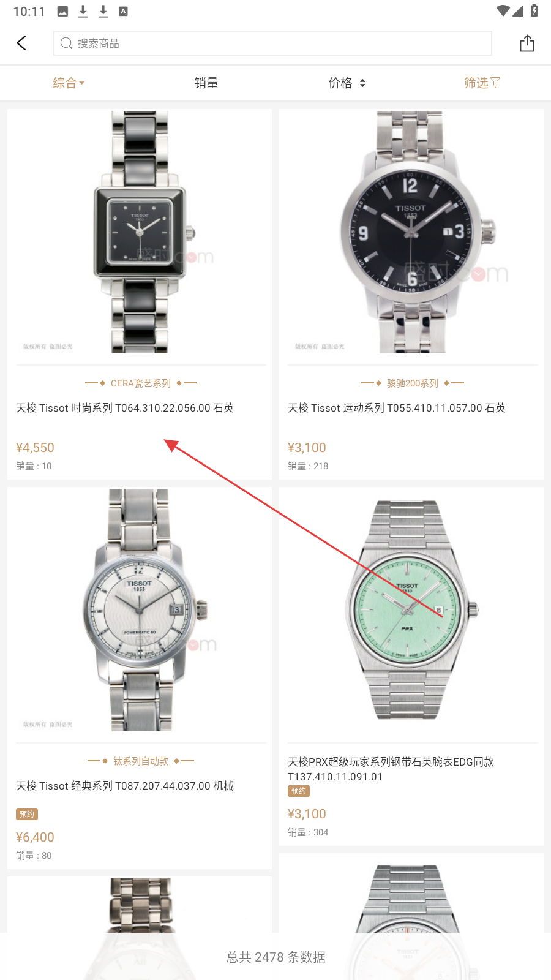Tap the battery icon in status bar
Image resolution: width=551 pixels, height=980 pixels.
pyautogui.click(x=534, y=10)
